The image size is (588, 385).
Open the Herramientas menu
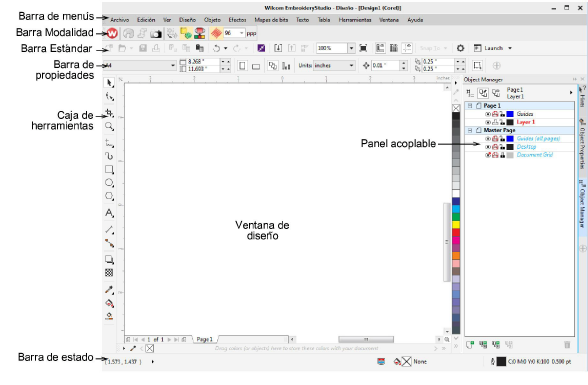pos(355,20)
